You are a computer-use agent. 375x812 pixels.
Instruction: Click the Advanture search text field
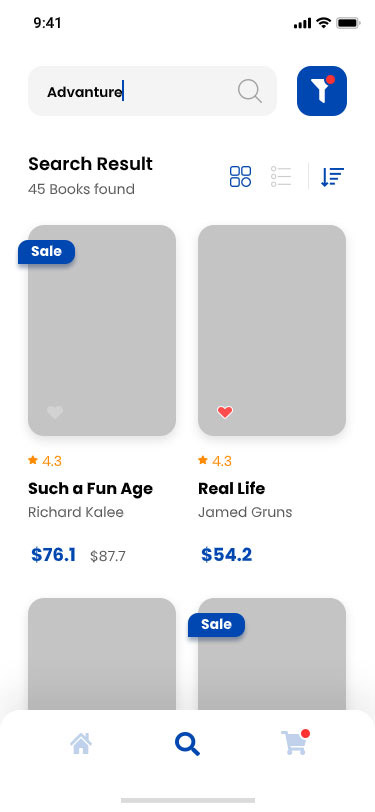click(152, 91)
